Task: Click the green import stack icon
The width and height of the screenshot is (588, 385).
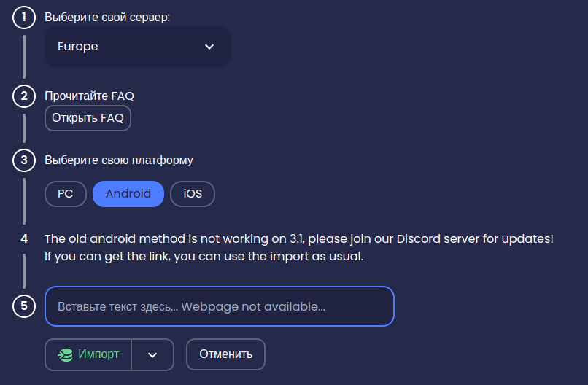Action: point(65,354)
